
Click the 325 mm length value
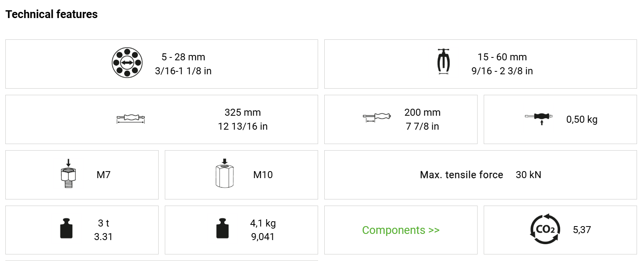[242, 112]
